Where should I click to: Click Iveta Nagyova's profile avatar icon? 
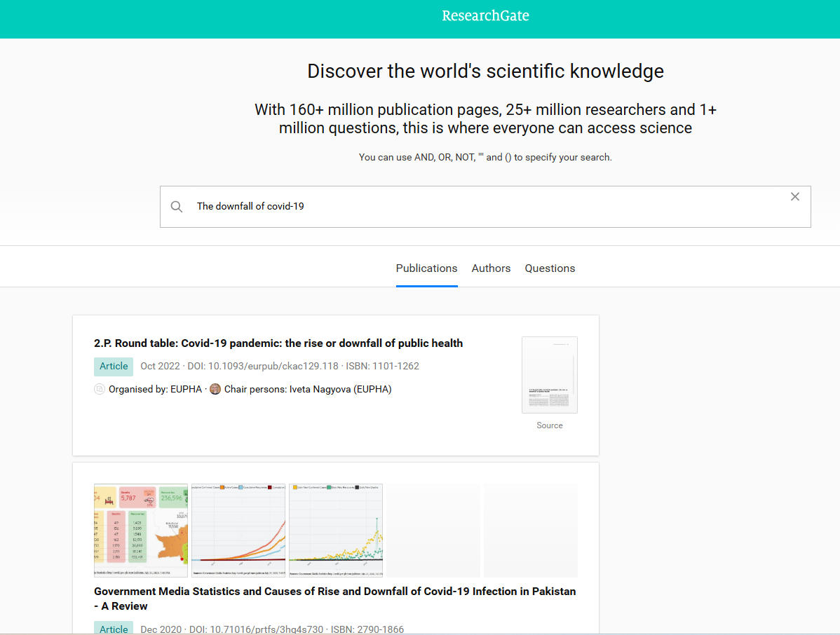tap(215, 388)
